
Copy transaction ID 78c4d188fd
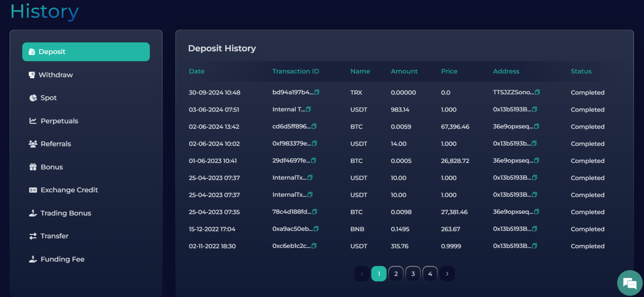point(314,212)
